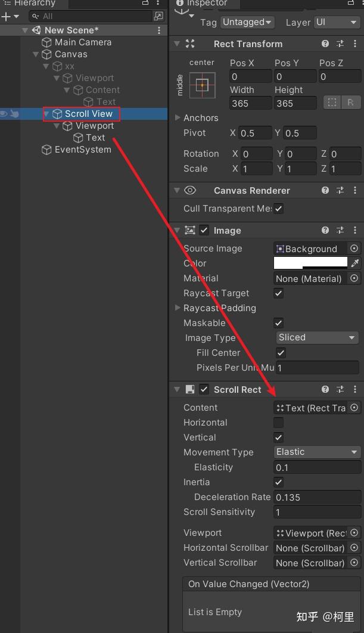The width and height of the screenshot is (364, 633).
Task: Open the Scroll Rect presets icon
Action: (340, 389)
